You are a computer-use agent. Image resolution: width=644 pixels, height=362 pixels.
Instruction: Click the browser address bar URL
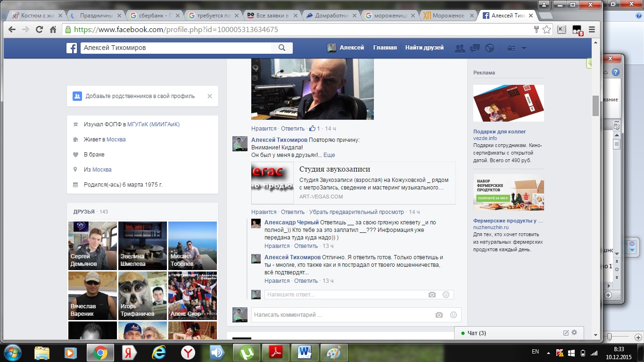[x=176, y=29]
